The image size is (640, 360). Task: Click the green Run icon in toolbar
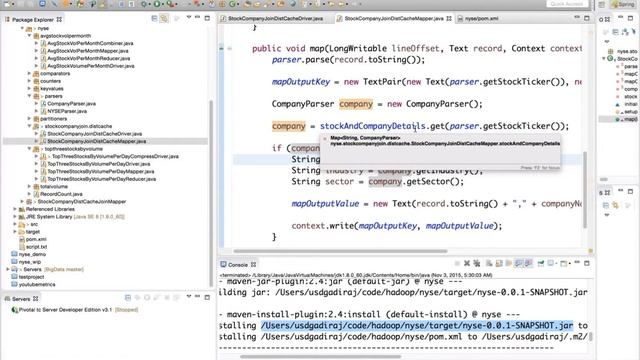(x=157, y=4)
